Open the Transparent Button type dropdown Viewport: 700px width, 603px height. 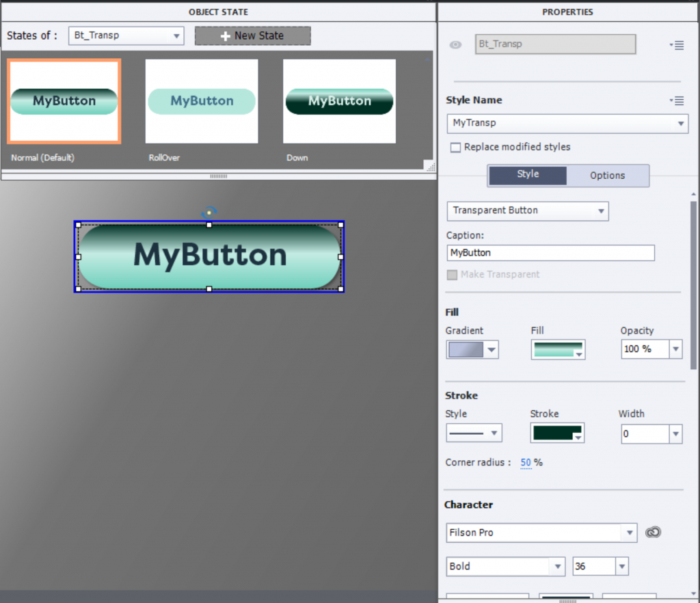[x=527, y=211]
